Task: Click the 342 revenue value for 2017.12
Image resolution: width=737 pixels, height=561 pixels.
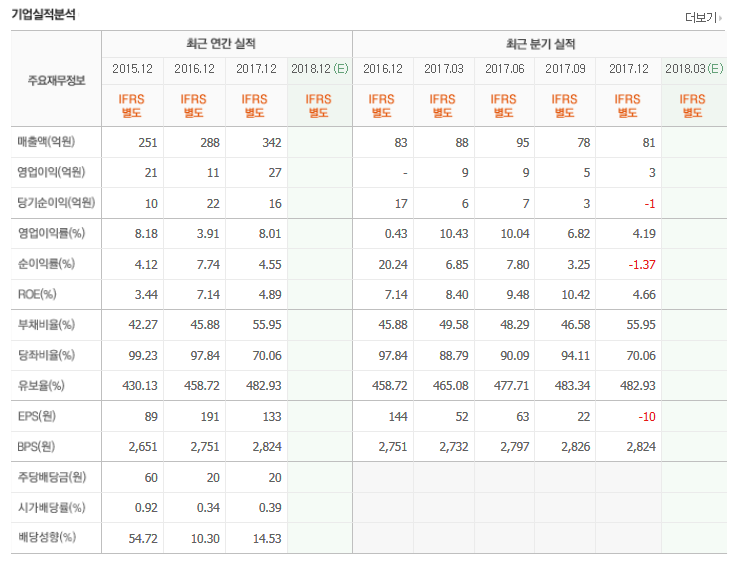Action: (272, 143)
